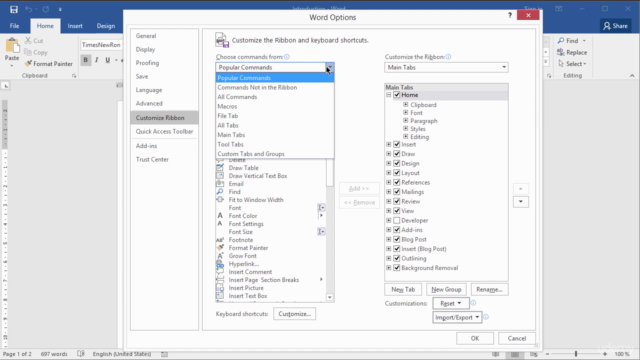Cancel the Word Options dialog
This screenshot has height=360, width=640.
pos(517,338)
